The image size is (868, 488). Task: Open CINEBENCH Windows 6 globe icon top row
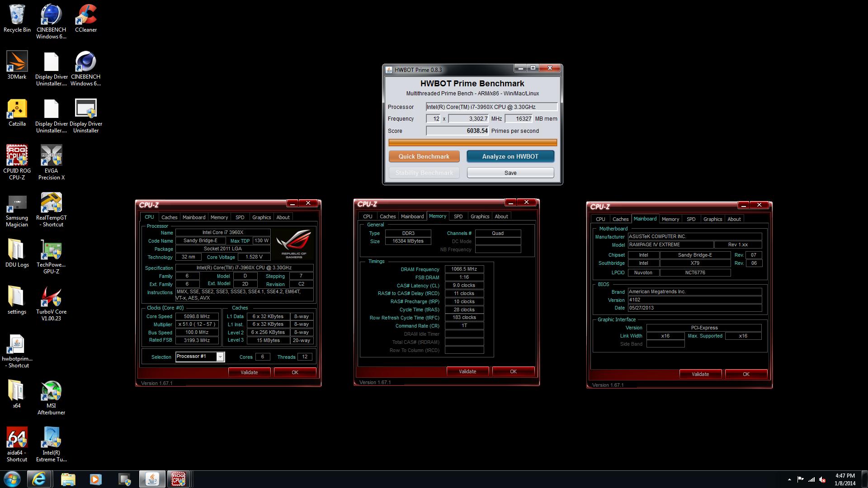(51, 22)
